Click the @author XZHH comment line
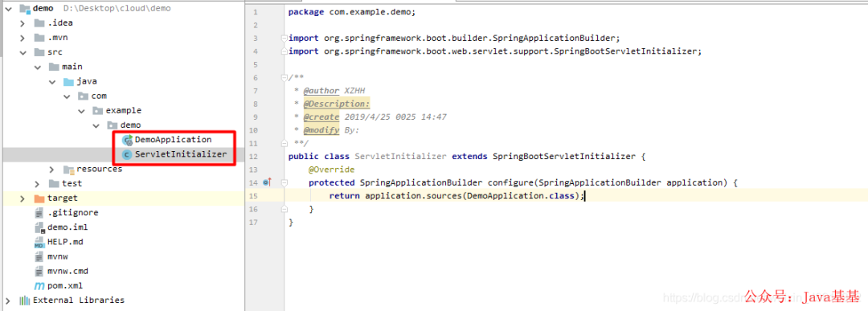The width and height of the screenshot is (868, 311). (330, 91)
